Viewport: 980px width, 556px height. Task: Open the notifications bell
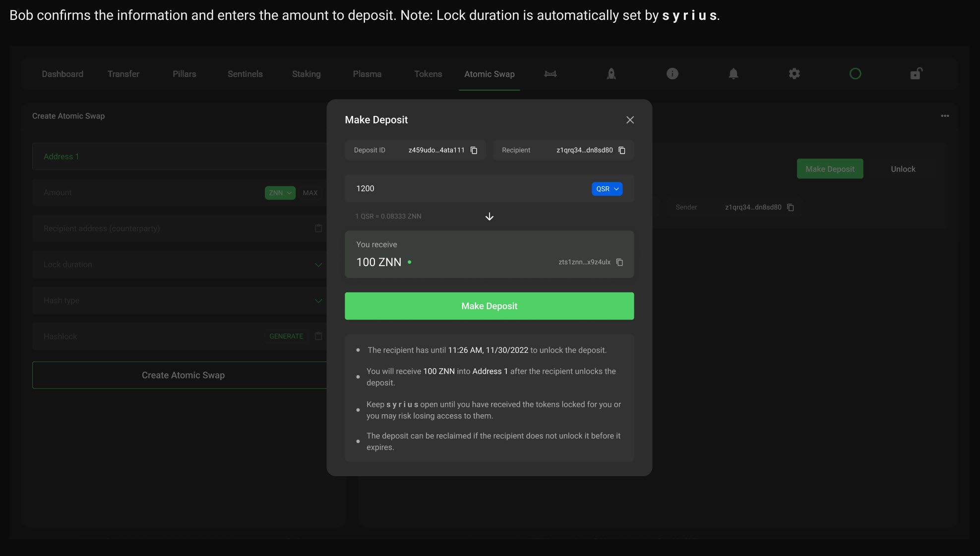coord(733,74)
